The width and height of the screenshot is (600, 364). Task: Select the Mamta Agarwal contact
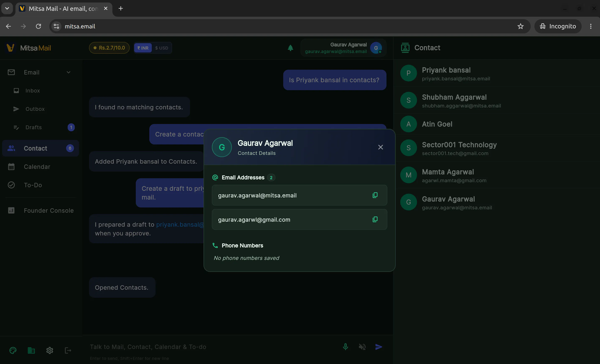[497, 175]
